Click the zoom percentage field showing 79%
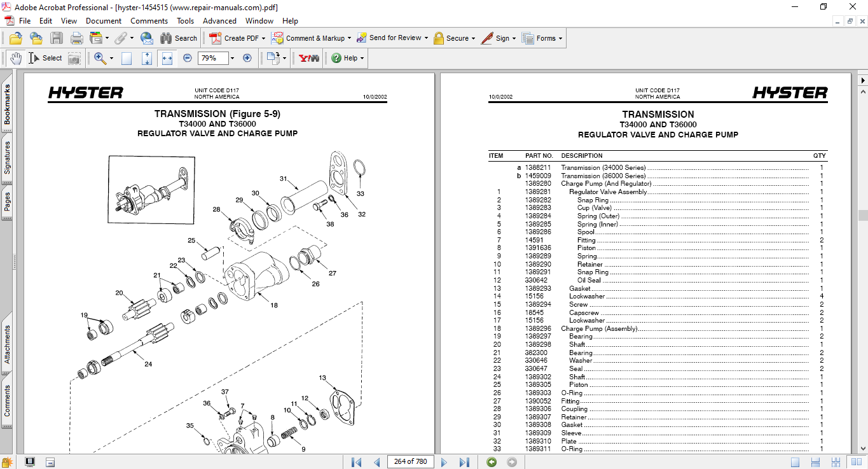Viewport: 868px width, 469px height. [212, 58]
